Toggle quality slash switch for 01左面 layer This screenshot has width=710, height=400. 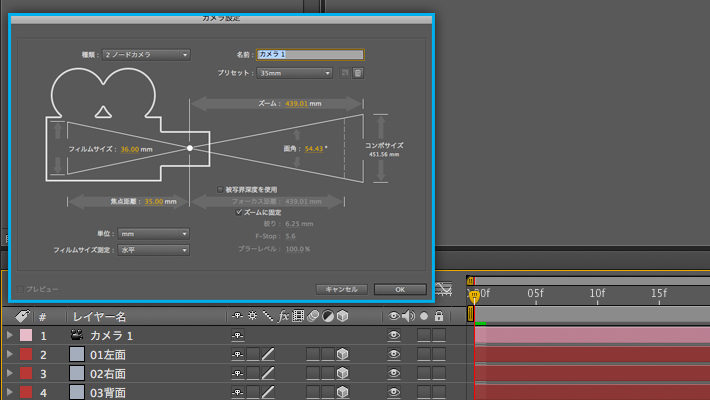[268, 354]
